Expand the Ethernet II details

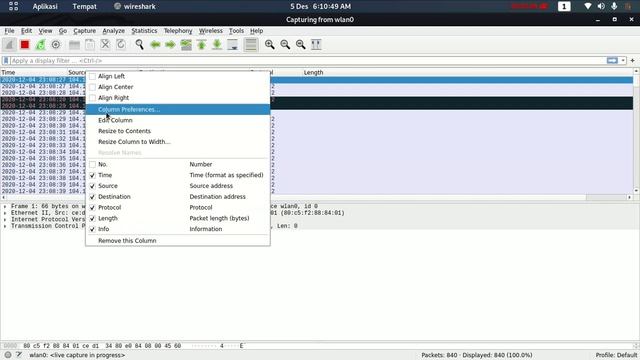5,213
